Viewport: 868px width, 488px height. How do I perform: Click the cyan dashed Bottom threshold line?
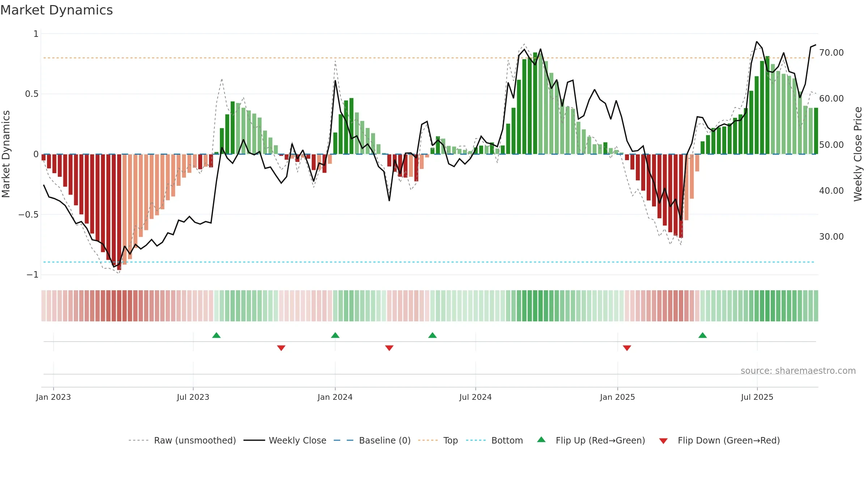tap(429, 262)
